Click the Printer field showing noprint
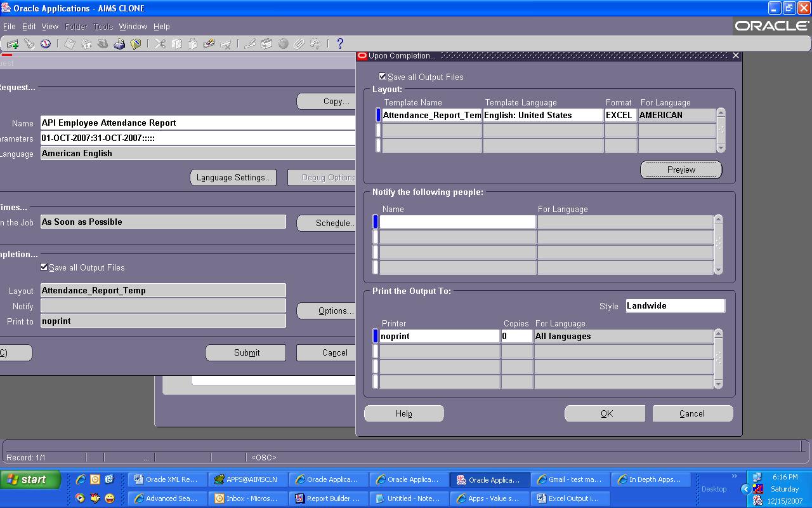The height and width of the screenshot is (508, 812). tap(440, 336)
